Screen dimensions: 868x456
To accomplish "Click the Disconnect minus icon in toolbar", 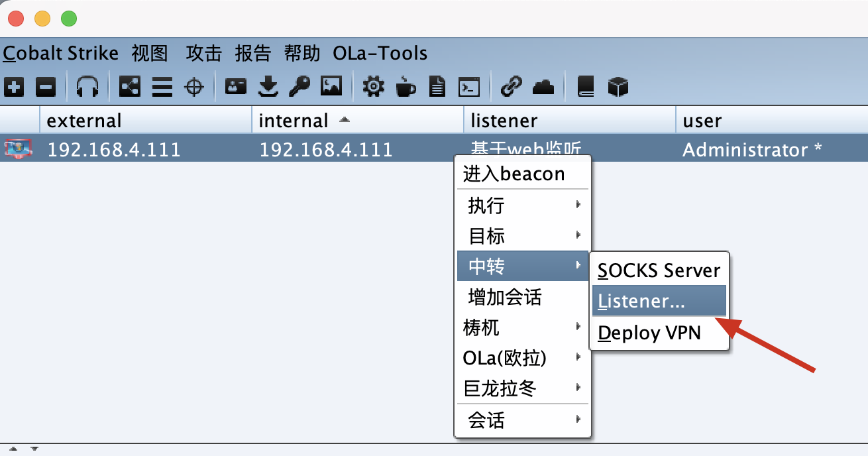I will (x=46, y=86).
